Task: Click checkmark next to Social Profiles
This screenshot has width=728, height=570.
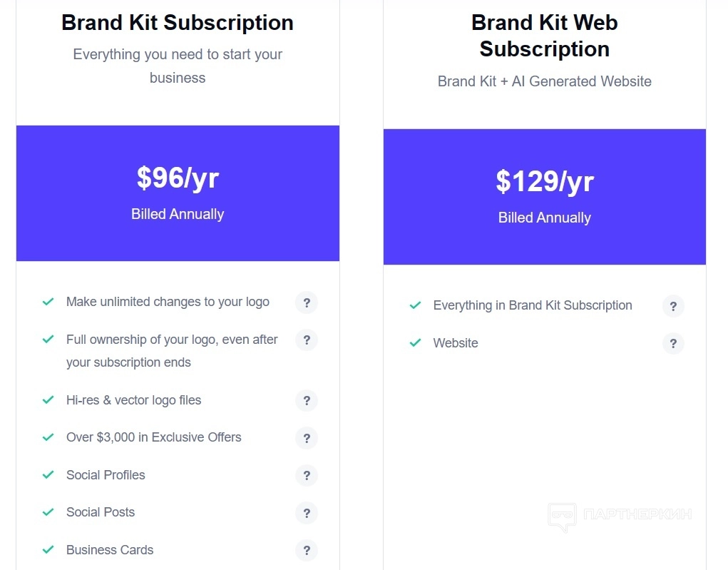Action: click(x=48, y=475)
